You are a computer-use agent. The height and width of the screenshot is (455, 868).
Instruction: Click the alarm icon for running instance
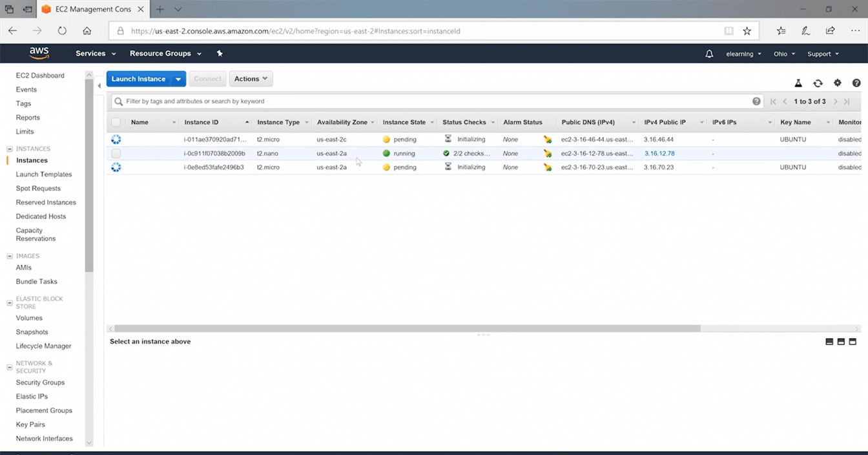click(x=548, y=154)
